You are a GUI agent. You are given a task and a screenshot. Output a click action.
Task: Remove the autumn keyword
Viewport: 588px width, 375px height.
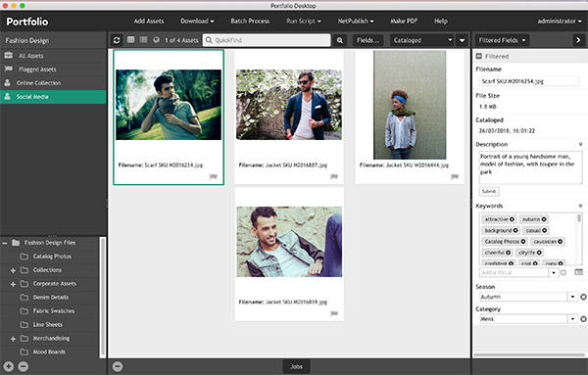coord(544,219)
